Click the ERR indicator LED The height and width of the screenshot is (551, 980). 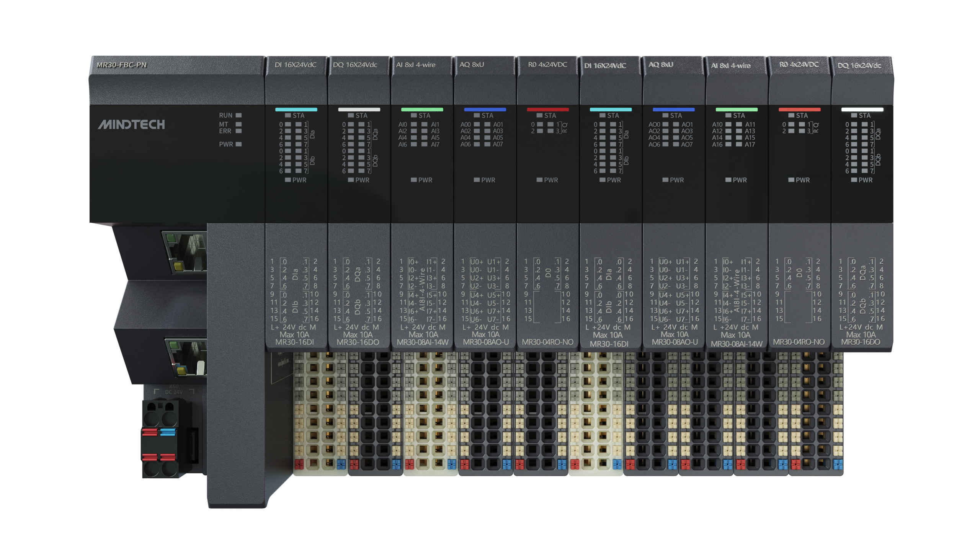click(238, 131)
